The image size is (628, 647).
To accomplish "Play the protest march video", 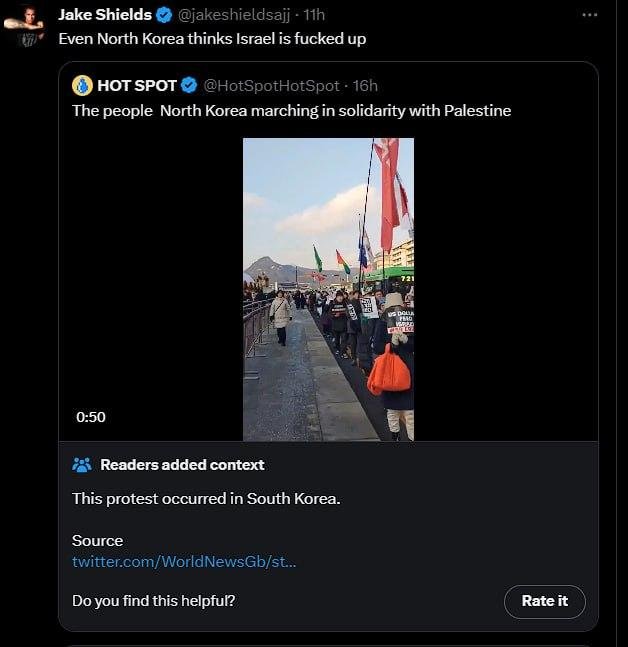I will point(328,289).
